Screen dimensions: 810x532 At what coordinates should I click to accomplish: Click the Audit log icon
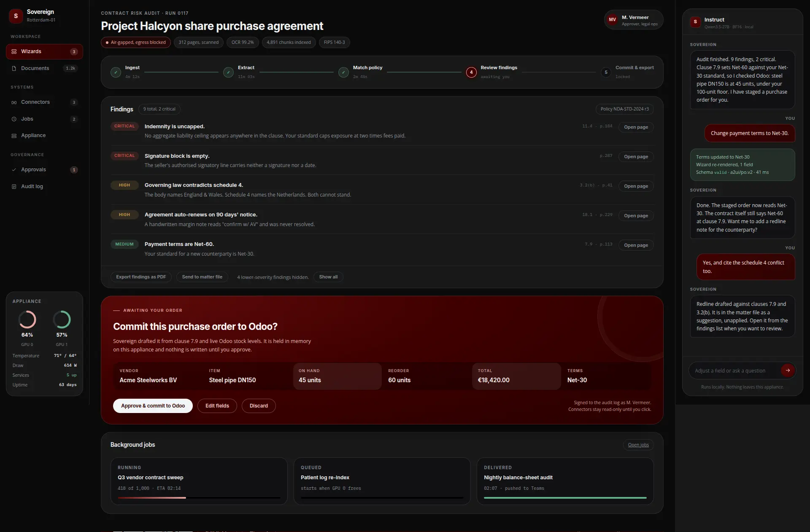coord(14,186)
